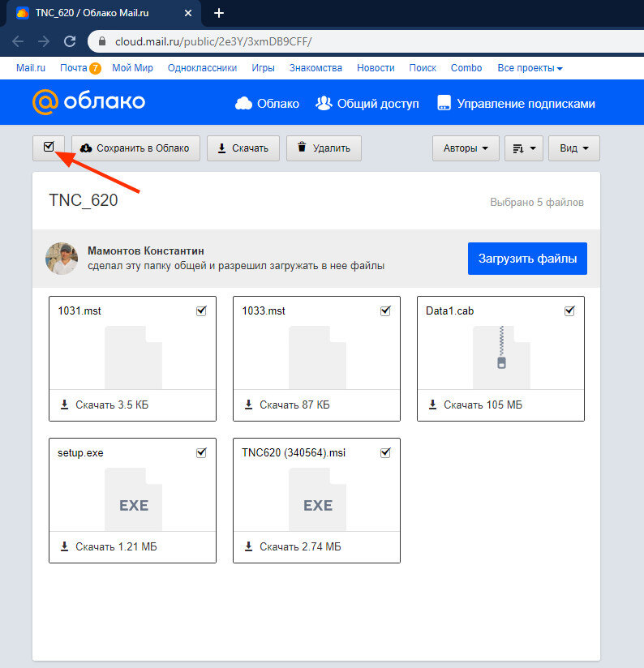Screen dimensions: 644x668
Task: Open the Общий доступ section
Action: (x=367, y=104)
